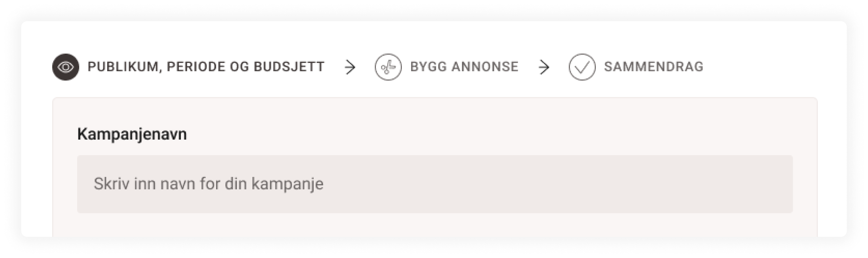The image size is (868, 258).
Task: Open the Publikum, periode og budsjett step
Action: click(206, 67)
